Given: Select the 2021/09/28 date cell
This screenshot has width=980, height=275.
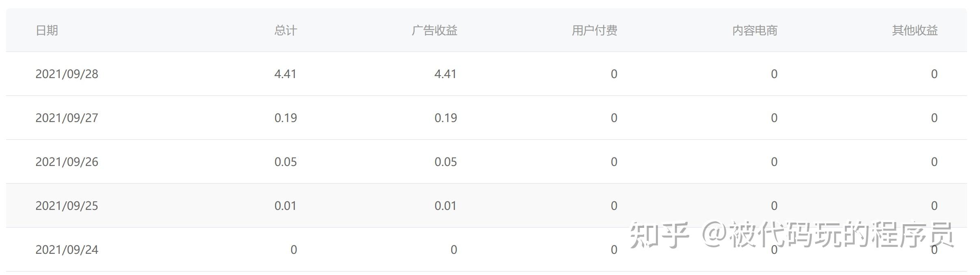Looking at the screenshot, I should coord(67,74).
